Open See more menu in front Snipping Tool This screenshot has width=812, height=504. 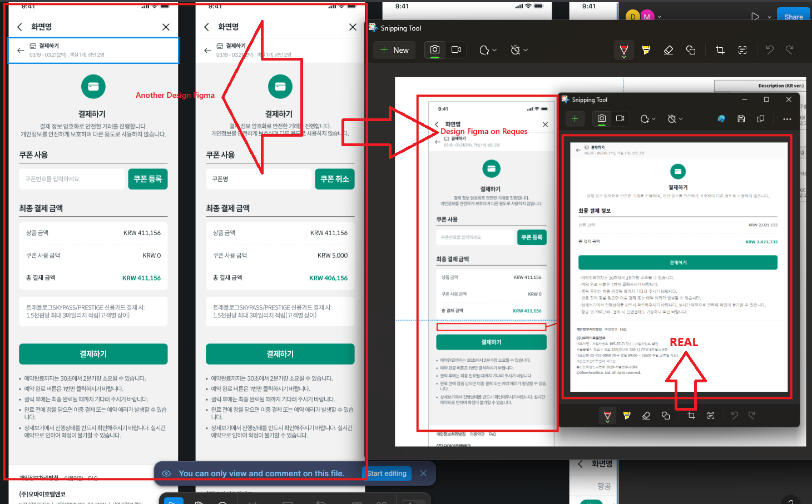tap(786, 118)
